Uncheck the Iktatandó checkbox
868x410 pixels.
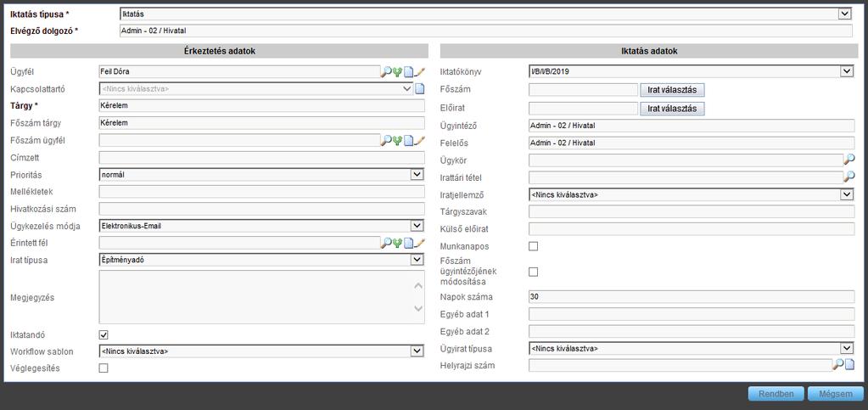(x=104, y=334)
